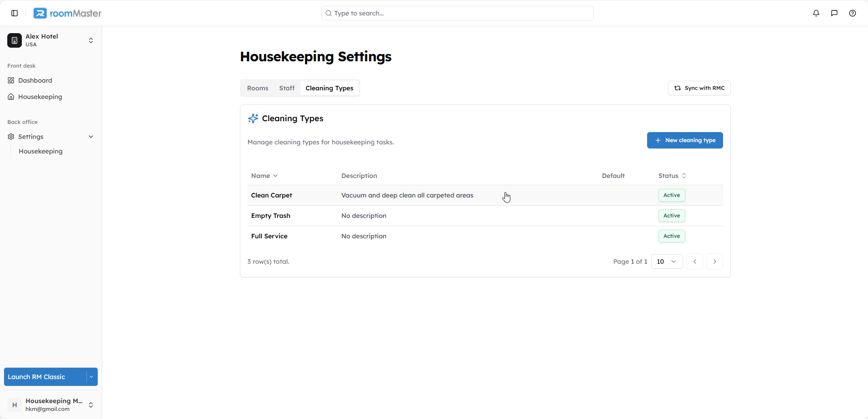Click Sync with RMC button
The width and height of the screenshot is (868, 419).
click(699, 88)
